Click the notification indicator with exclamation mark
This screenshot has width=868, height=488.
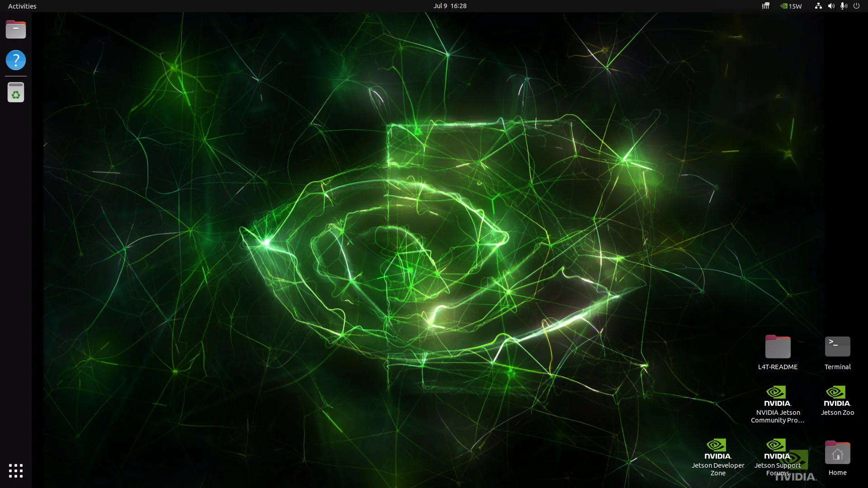(x=765, y=6)
